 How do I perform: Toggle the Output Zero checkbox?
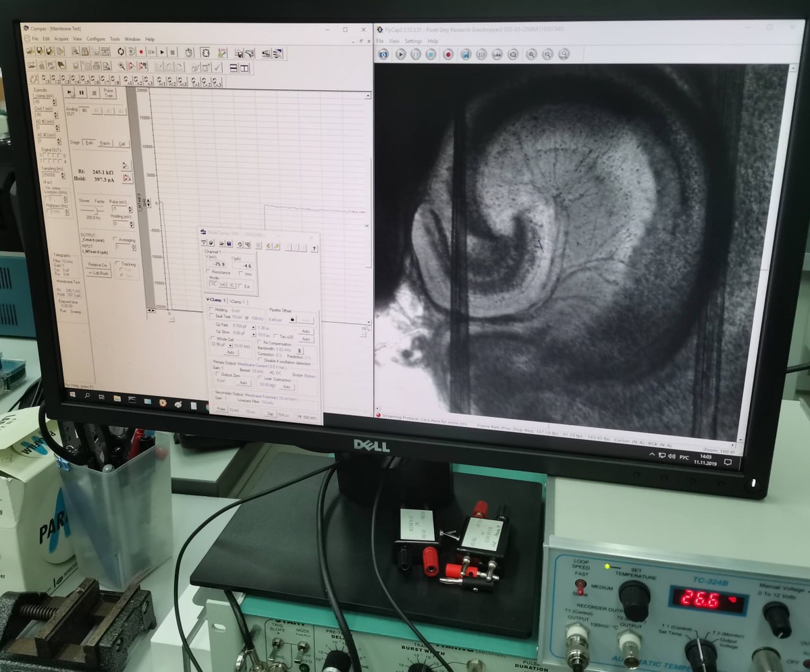click(217, 374)
